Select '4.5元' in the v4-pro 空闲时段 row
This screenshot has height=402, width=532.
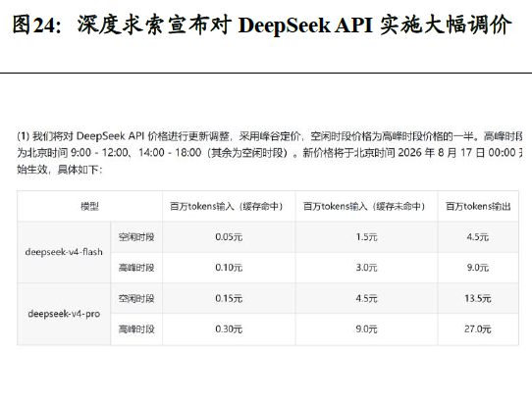(366, 298)
